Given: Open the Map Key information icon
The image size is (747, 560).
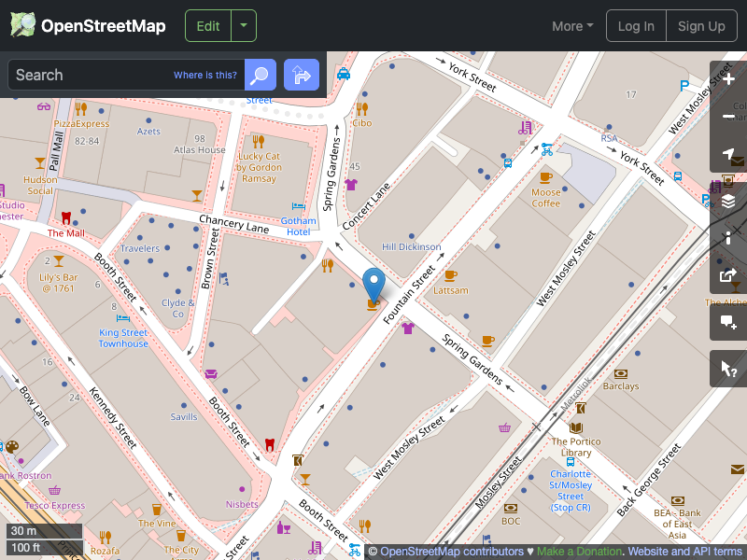Looking at the screenshot, I should 728,237.
